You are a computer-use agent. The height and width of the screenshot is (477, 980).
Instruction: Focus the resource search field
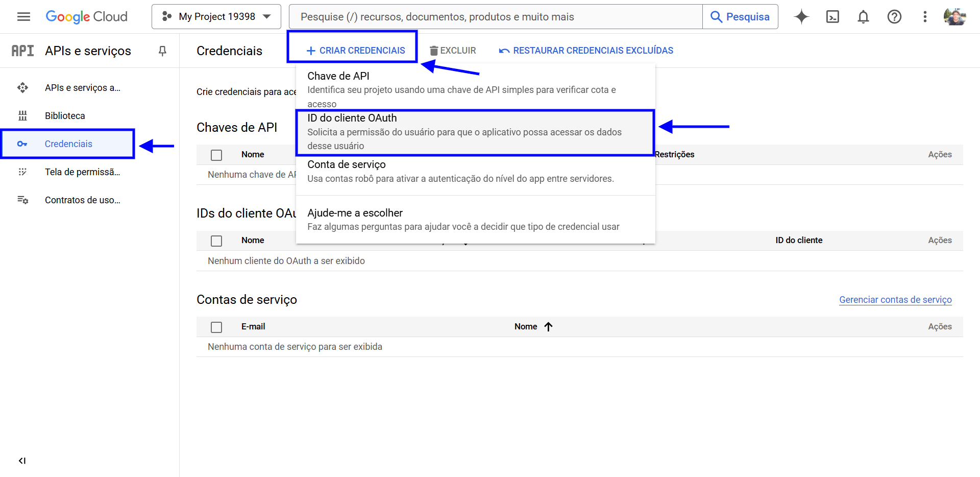click(x=496, y=17)
